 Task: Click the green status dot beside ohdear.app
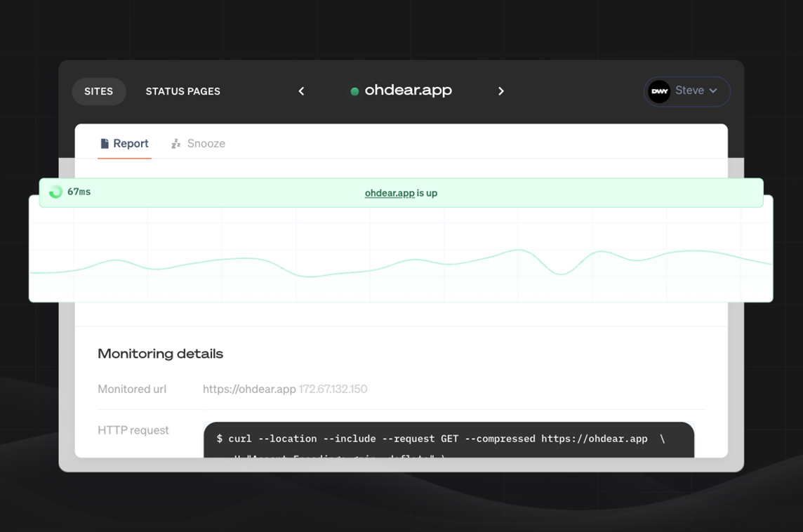click(354, 92)
